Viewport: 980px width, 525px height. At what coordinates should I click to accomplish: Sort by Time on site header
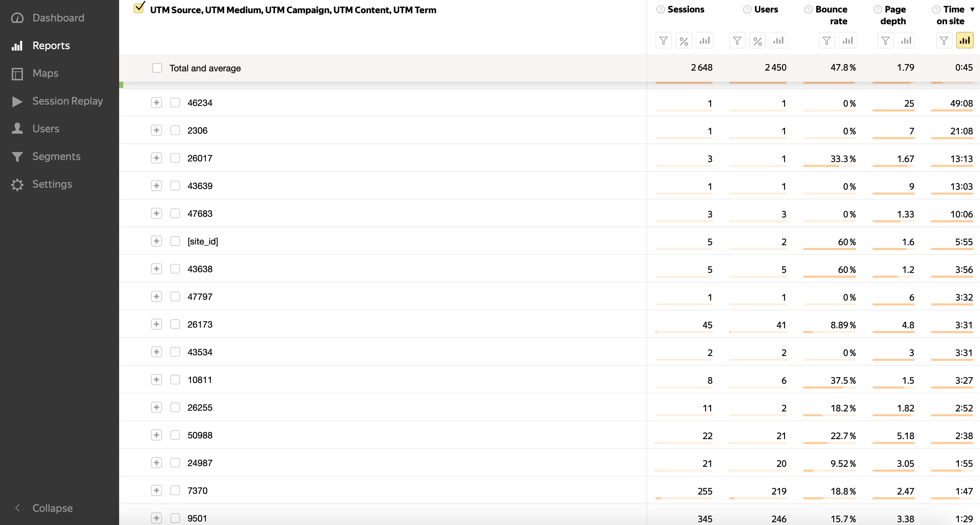(950, 15)
